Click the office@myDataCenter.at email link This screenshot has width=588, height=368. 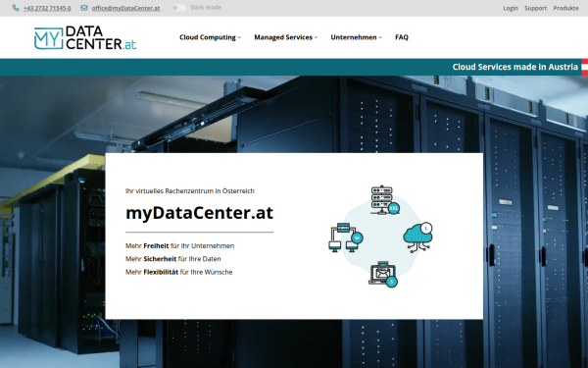click(125, 8)
